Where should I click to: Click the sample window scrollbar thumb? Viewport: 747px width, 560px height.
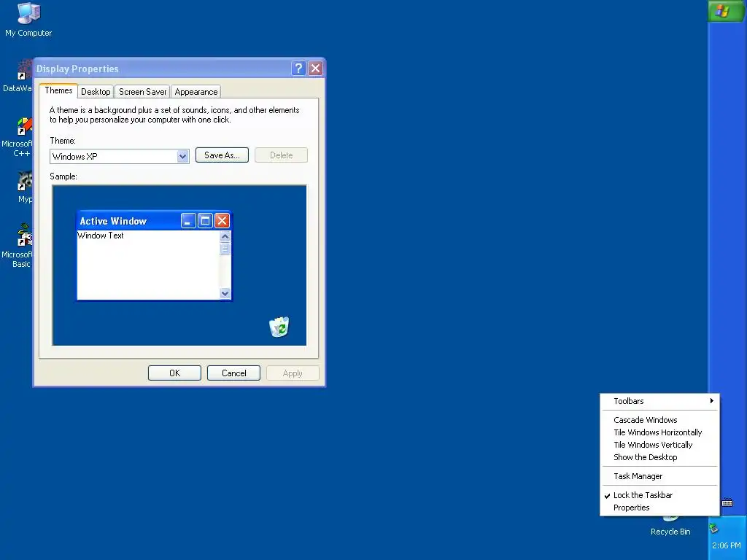pos(225,249)
